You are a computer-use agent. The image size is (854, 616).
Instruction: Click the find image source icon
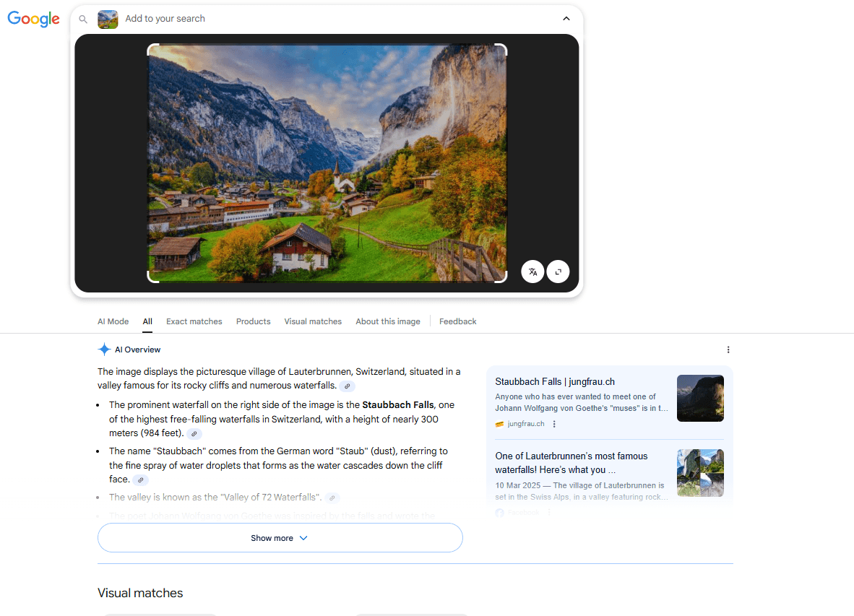pos(558,272)
